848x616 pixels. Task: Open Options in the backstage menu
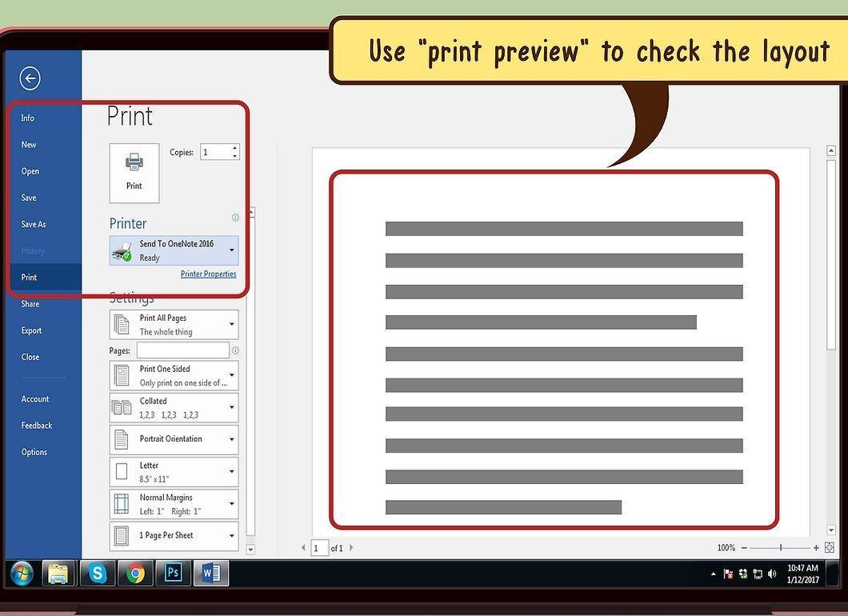click(34, 451)
